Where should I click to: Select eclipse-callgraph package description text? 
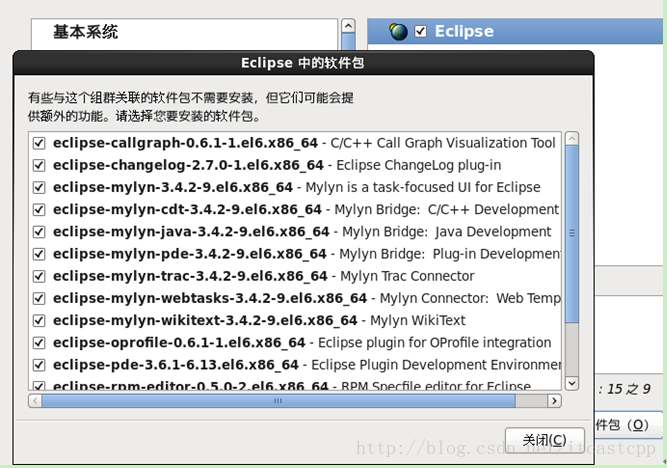[442, 143]
